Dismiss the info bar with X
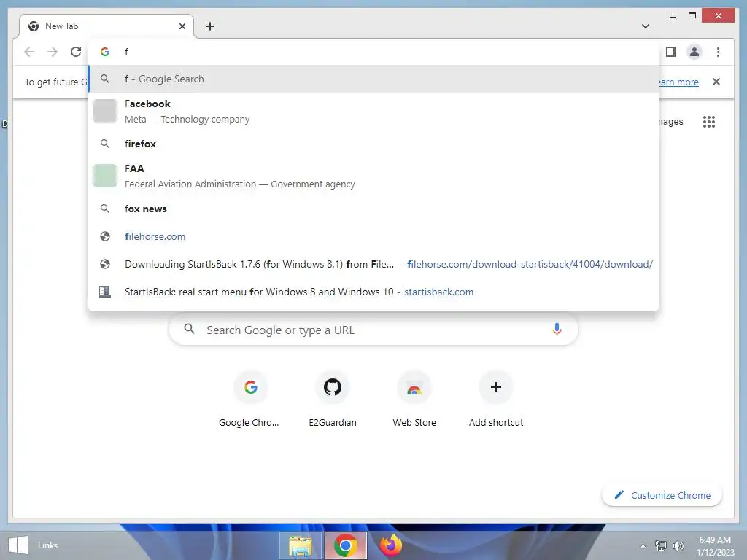747x560 pixels. (716, 82)
